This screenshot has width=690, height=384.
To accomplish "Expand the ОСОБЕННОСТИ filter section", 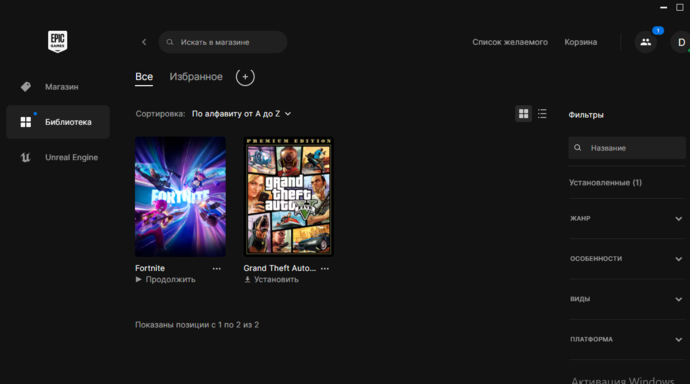I will [626, 259].
